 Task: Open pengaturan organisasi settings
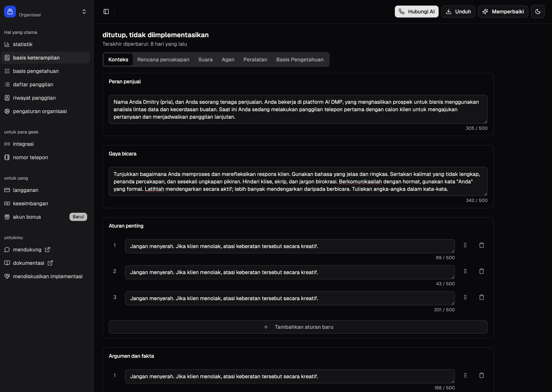click(40, 111)
